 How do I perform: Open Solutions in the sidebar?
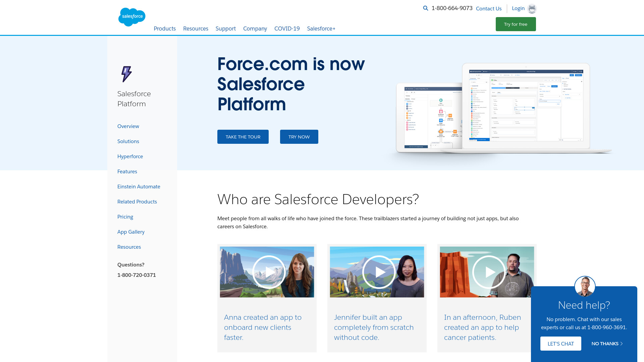click(x=128, y=141)
